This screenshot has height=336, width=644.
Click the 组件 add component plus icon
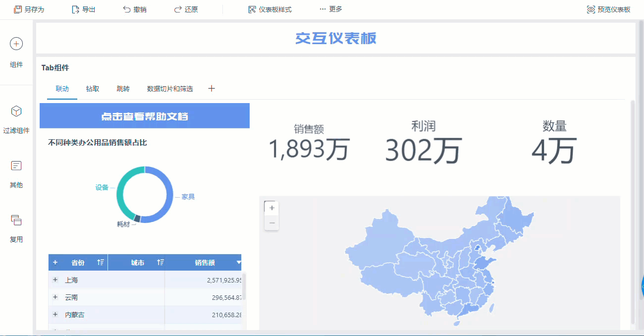[16, 44]
